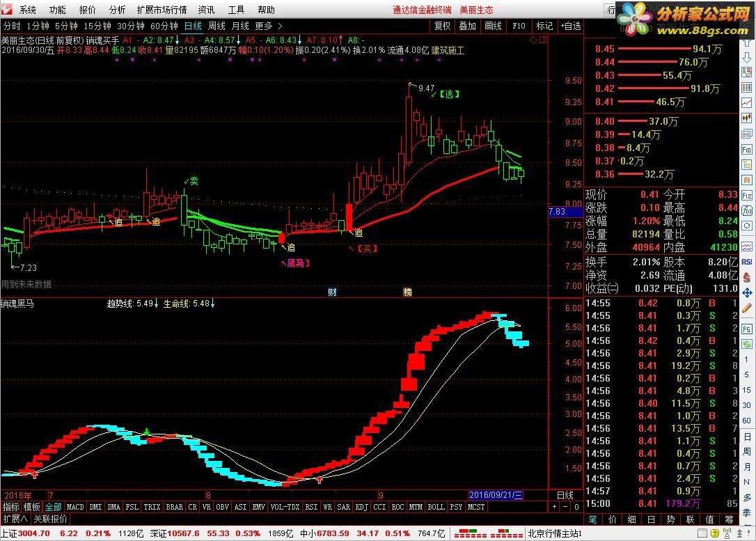Select the RSI indicator icon in sidebar
Viewport: 756px width, 541px height.
pyautogui.click(x=746, y=262)
